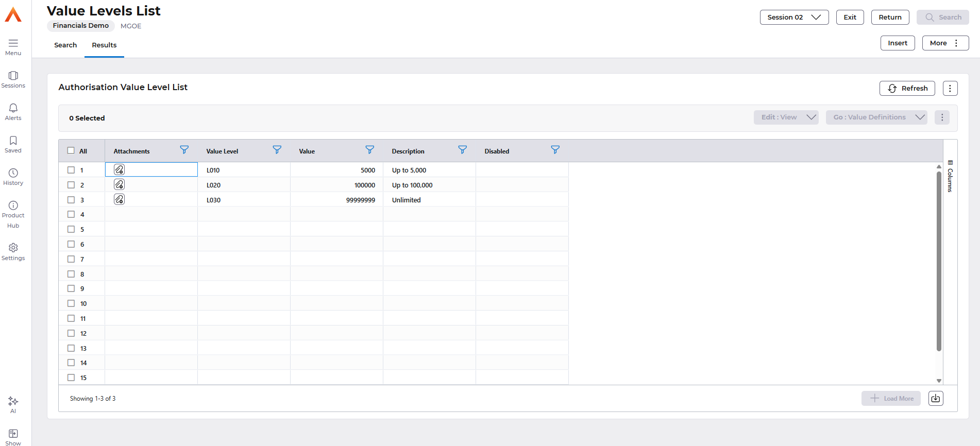Click the MGOE label
The width and height of the screenshot is (980, 446).
click(x=131, y=26)
